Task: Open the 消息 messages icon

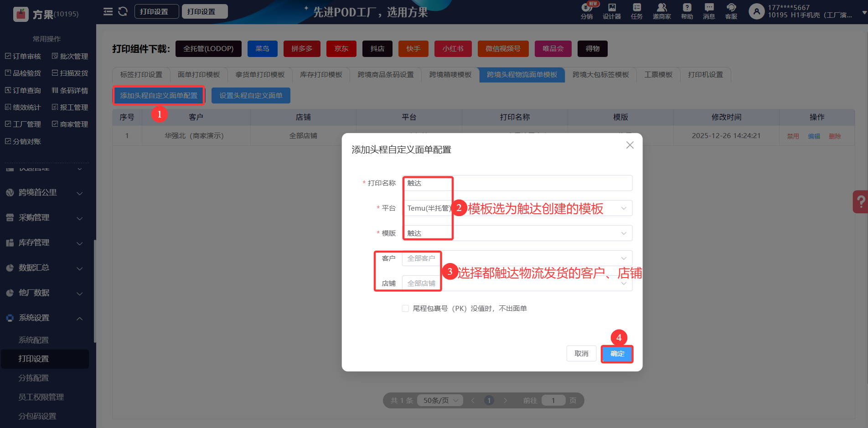Action: click(709, 11)
